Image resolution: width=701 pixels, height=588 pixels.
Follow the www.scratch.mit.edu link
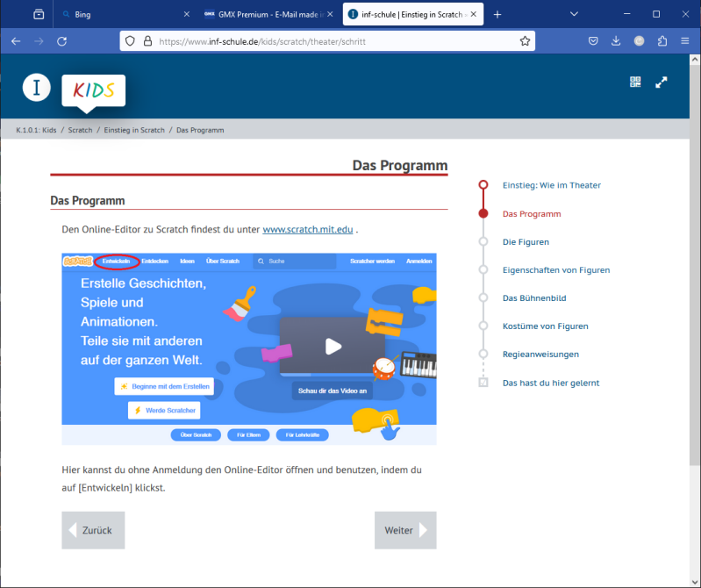pyautogui.click(x=308, y=229)
